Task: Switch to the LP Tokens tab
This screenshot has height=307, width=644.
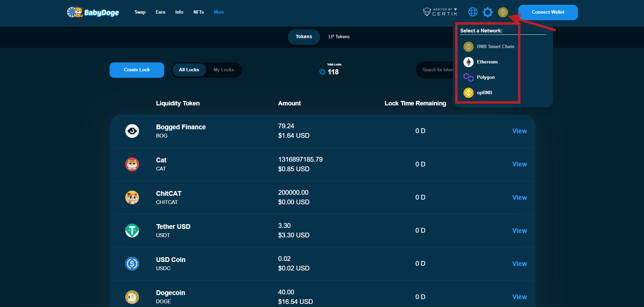Action: coord(339,37)
